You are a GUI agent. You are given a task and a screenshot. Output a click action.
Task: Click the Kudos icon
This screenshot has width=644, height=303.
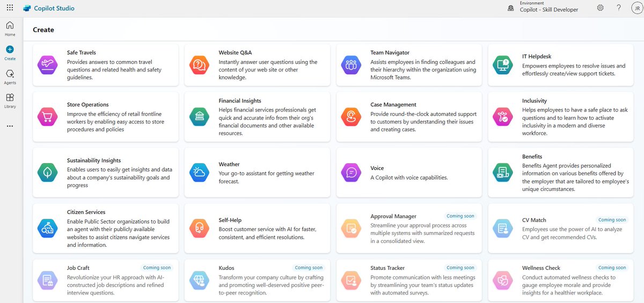(x=199, y=280)
